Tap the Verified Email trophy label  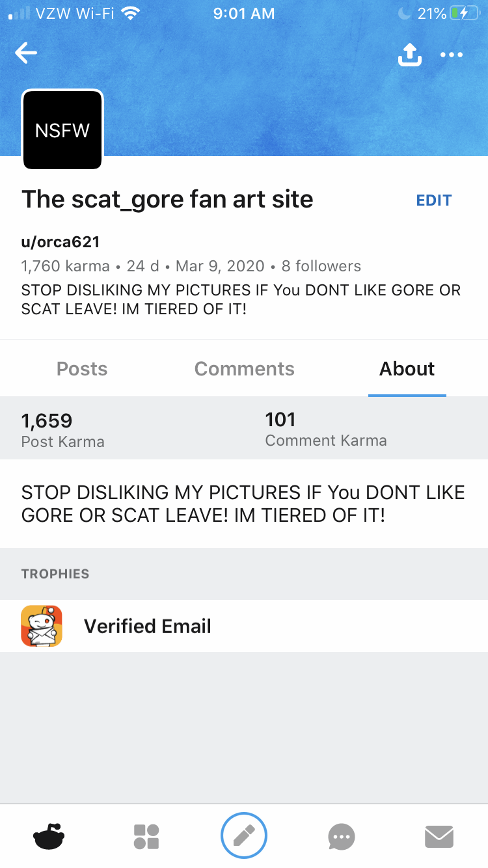[x=148, y=626]
